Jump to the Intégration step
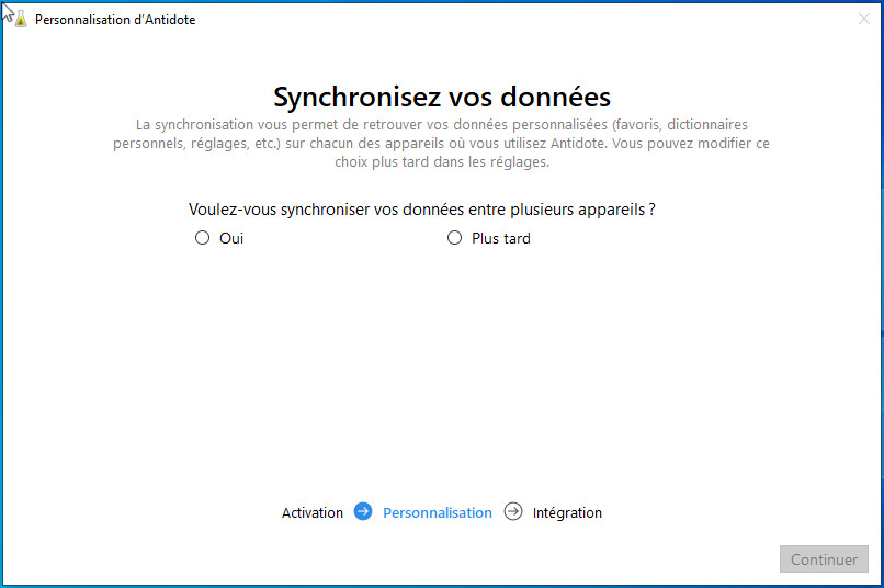Screen dimensions: 884x588 [567, 513]
